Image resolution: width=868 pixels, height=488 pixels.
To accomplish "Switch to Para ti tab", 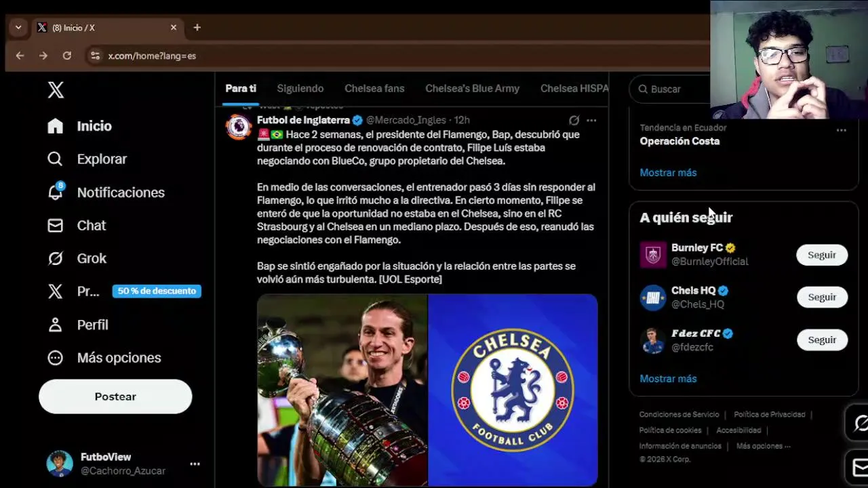I will point(241,89).
